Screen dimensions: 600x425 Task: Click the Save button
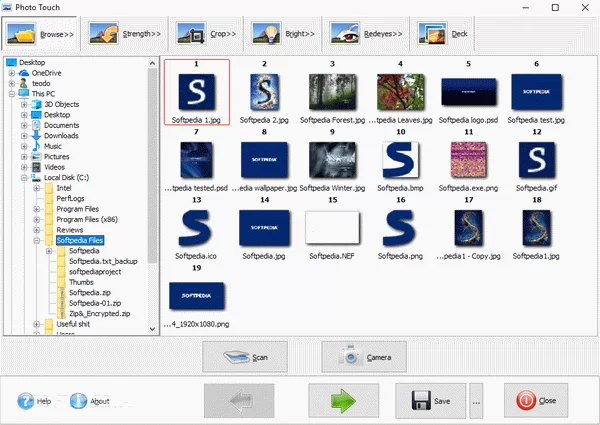[430, 401]
